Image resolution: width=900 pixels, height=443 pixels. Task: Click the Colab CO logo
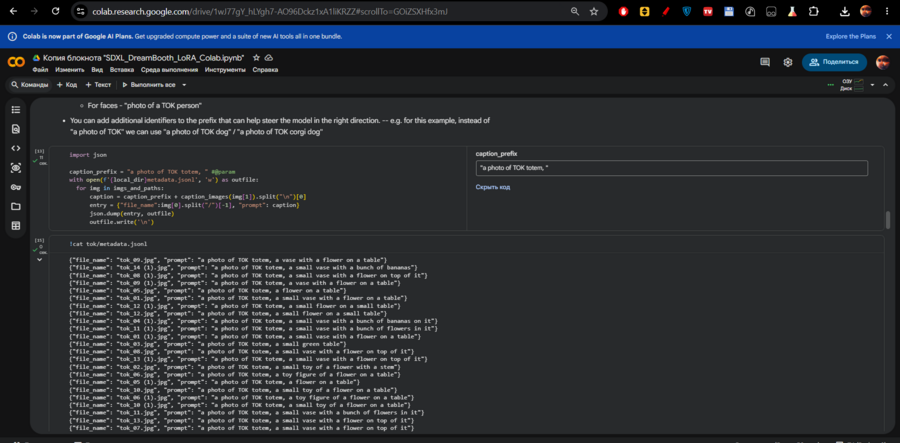(x=15, y=62)
